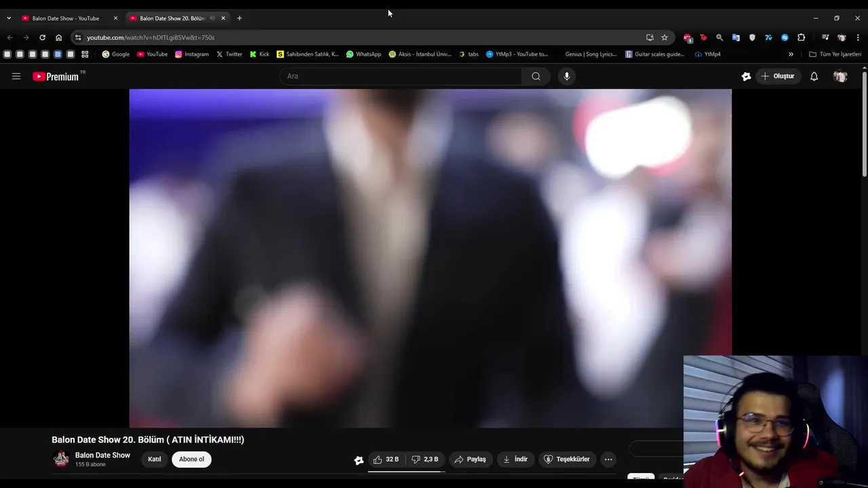Image resolution: width=868 pixels, height=488 pixels.
Task: Open the Balon Date Show channel avatar
Action: (61, 460)
